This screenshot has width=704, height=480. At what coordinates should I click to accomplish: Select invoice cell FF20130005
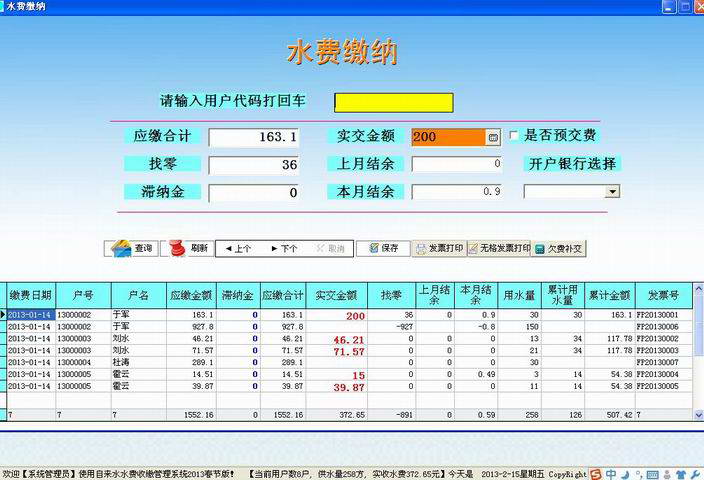664,386
